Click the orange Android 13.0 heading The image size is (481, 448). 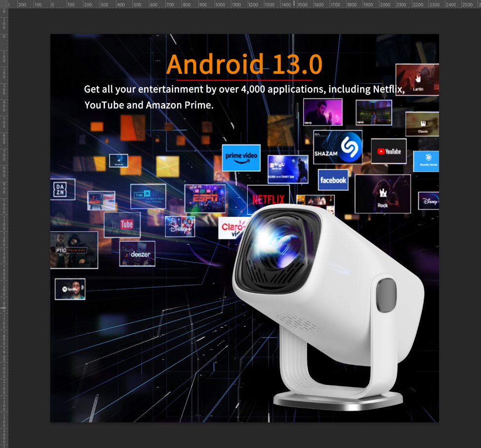(244, 64)
